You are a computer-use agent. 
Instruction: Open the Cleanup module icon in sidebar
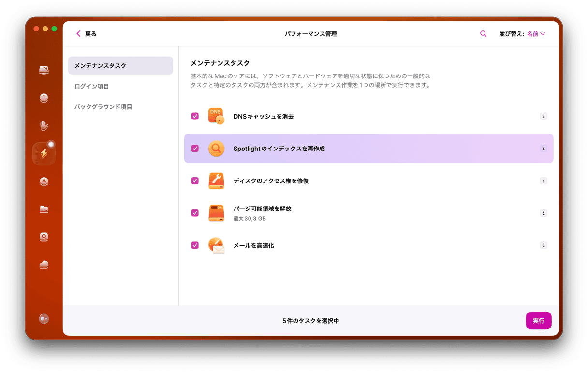point(44,98)
